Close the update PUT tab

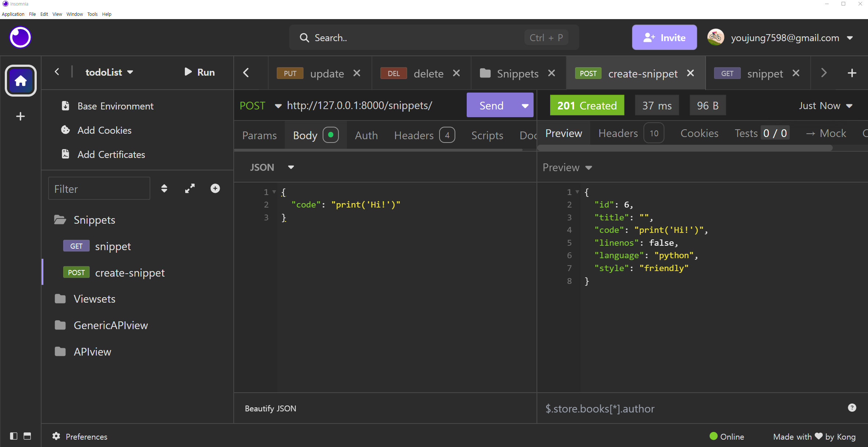coord(356,73)
